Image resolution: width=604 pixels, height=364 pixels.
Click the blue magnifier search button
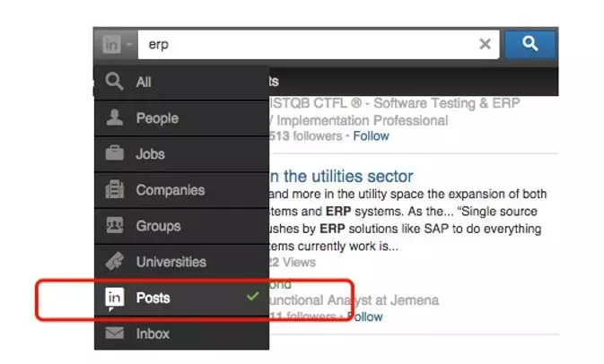click(x=530, y=43)
